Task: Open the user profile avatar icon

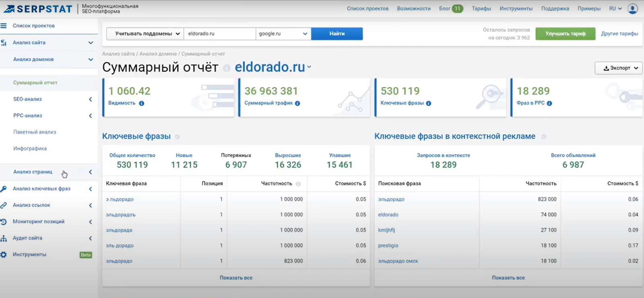Action: pos(633,8)
